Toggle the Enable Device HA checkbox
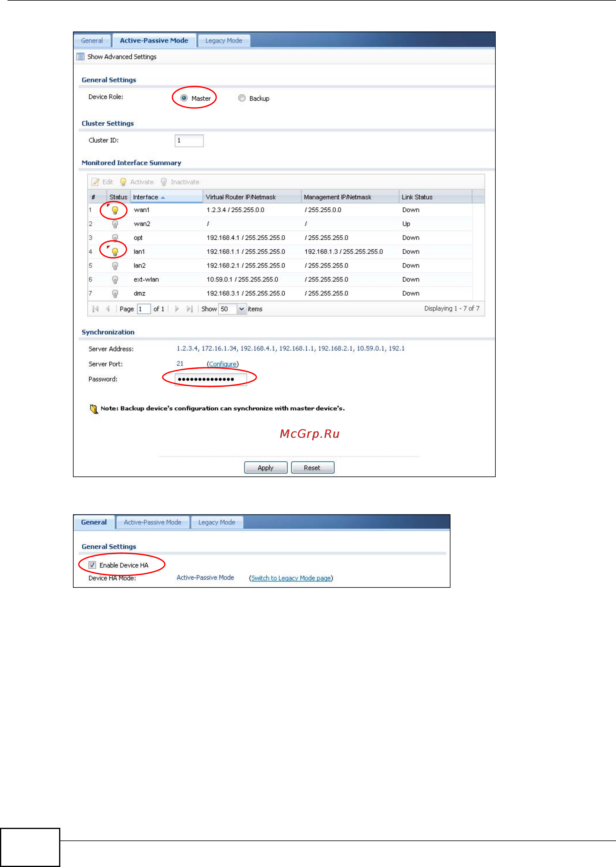Screen dimensions: 616x867 pos(92,565)
